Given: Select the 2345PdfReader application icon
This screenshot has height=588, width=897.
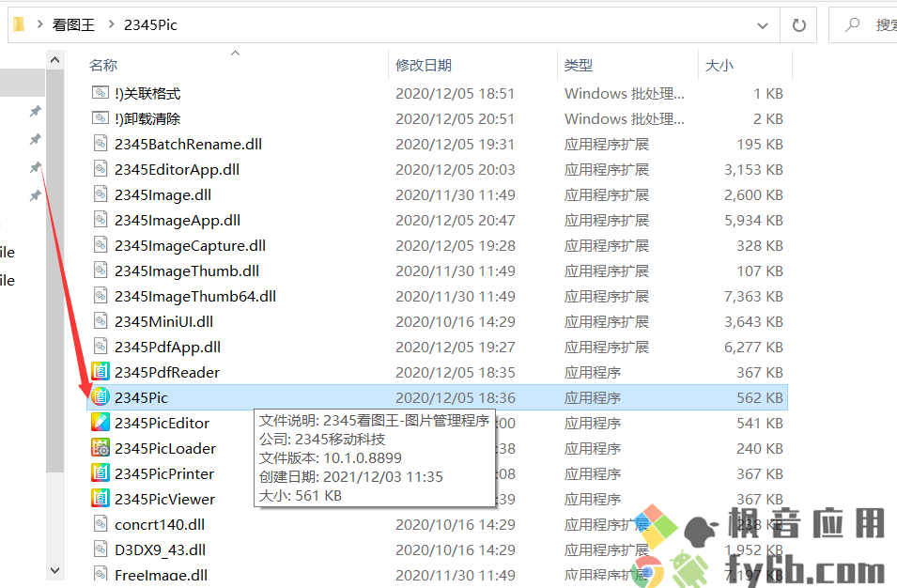Looking at the screenshot, I should pyautogui.click(x=101, y=372).
